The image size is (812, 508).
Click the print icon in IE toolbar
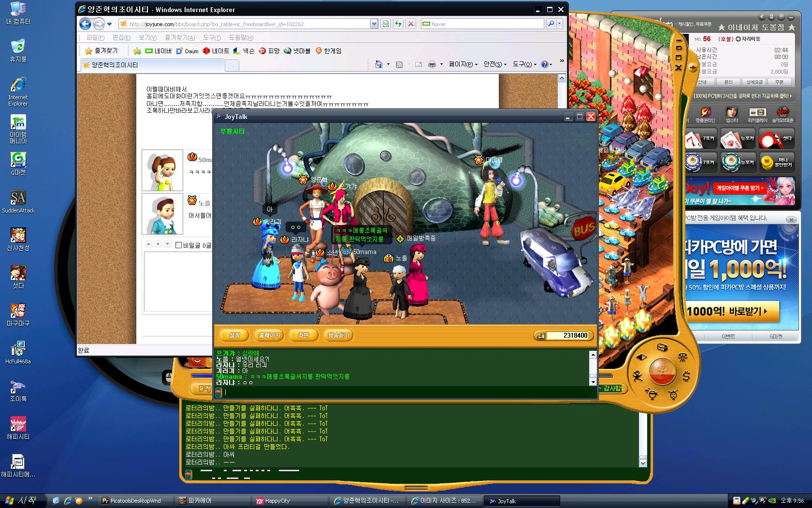[432, 64]
